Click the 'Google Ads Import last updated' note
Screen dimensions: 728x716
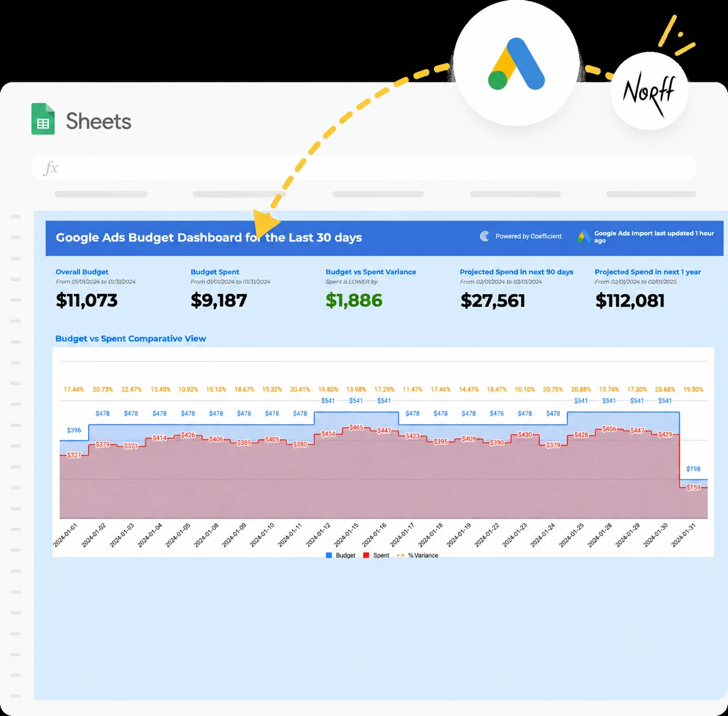click(654, 237)
